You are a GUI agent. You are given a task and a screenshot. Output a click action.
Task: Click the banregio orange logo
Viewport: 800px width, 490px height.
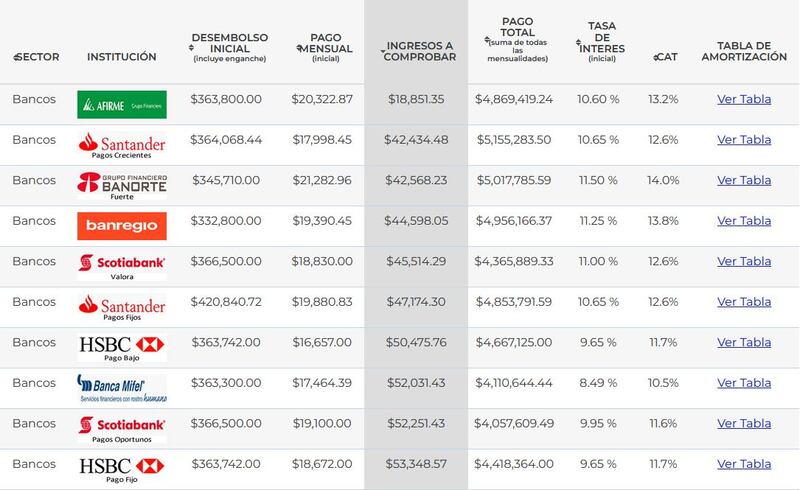(121, 226)
